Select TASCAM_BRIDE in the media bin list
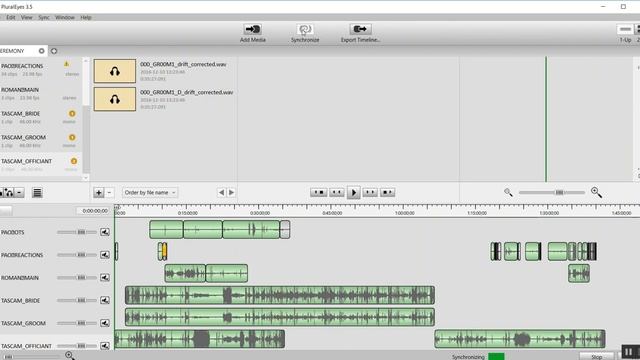The width and height of the screenshot is (640, 360). point(41,117)
